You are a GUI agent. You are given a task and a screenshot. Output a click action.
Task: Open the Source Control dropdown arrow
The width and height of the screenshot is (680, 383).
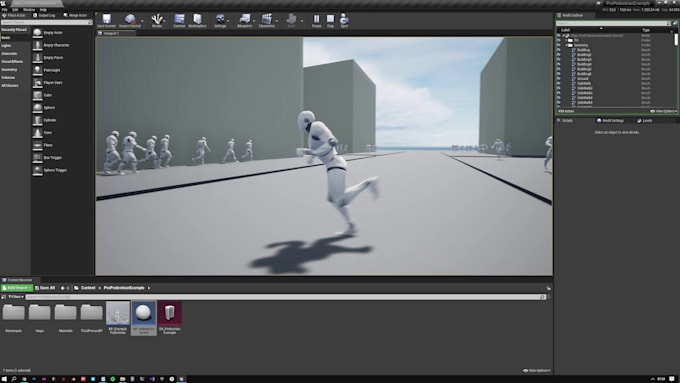pyautogui.click(x=142, y=21)
